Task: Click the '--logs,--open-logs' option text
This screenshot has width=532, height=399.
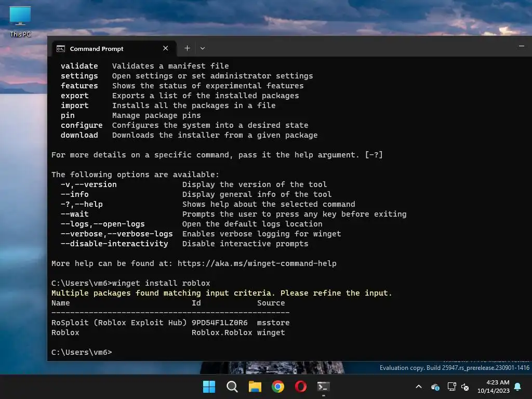Action: click(x=103, y=224)
